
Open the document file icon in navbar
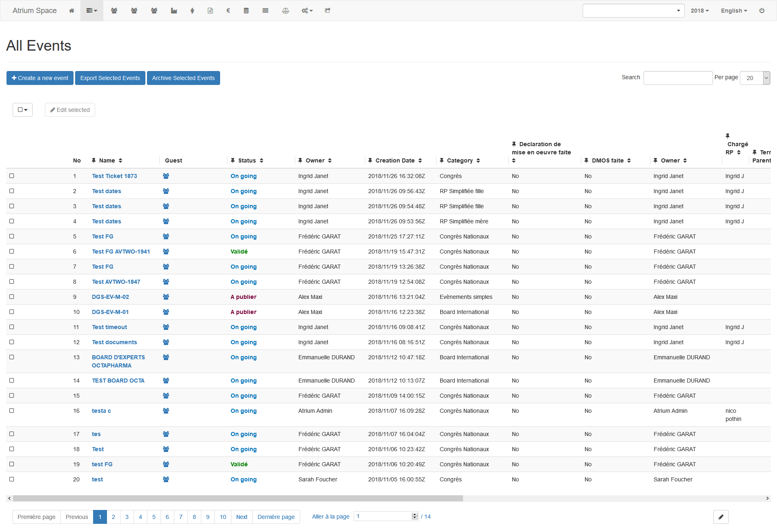pyautogui.click(x=210, y=11)
